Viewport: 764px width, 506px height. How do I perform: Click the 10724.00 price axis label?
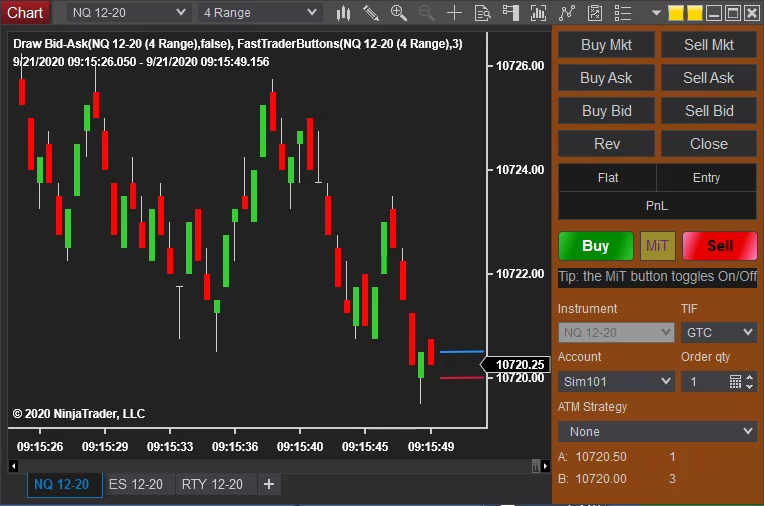coord(519,170)
